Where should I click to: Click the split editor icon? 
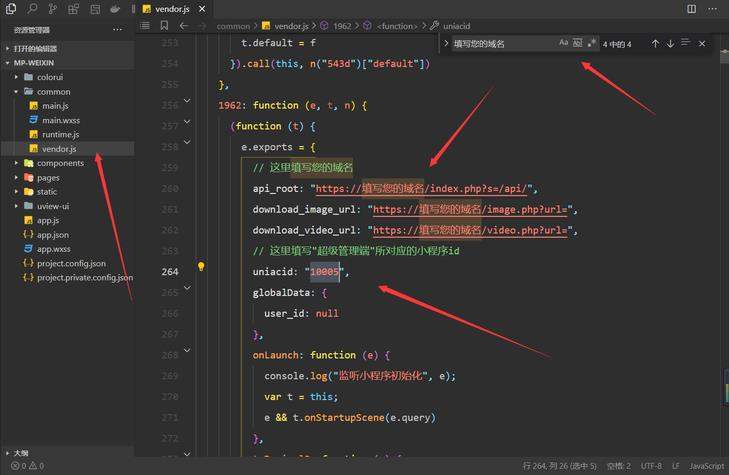point(692,9)
